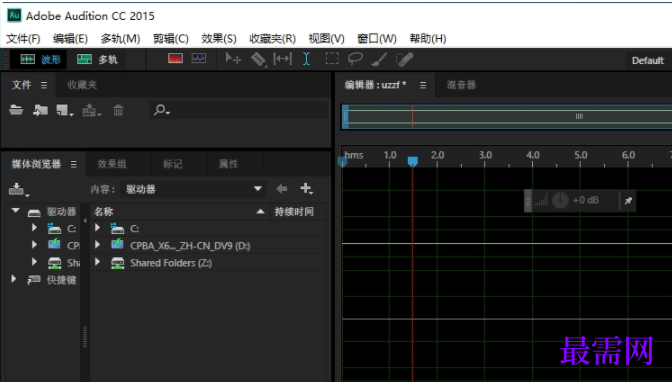Screen dimensions: 672x382
Task: Click the HUD volume knob +0 dB
Action: tap(560, 200)
